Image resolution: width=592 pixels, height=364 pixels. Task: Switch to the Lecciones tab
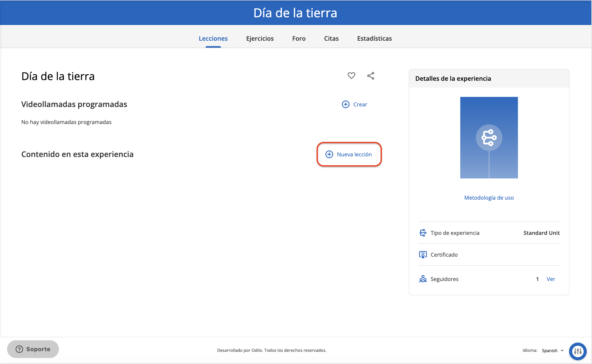(213, 38)
